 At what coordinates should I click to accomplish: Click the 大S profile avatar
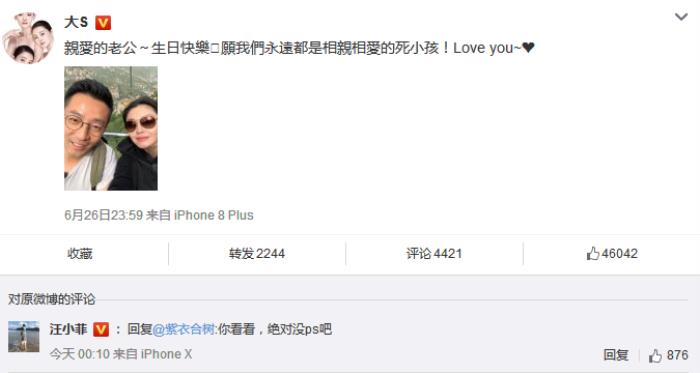pyautogui.click(x=28, y=38)
